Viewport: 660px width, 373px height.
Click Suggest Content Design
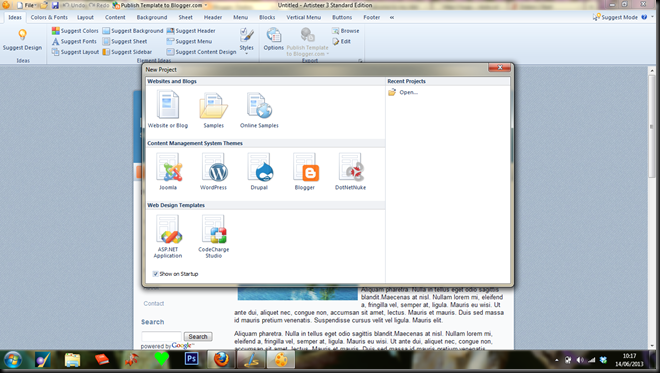(202, 52)
